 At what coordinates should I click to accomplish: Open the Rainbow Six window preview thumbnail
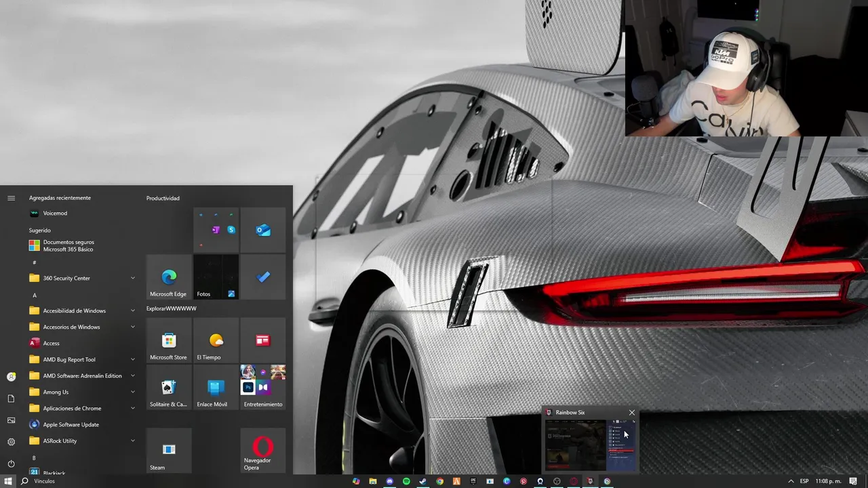(x=590, y=445)
